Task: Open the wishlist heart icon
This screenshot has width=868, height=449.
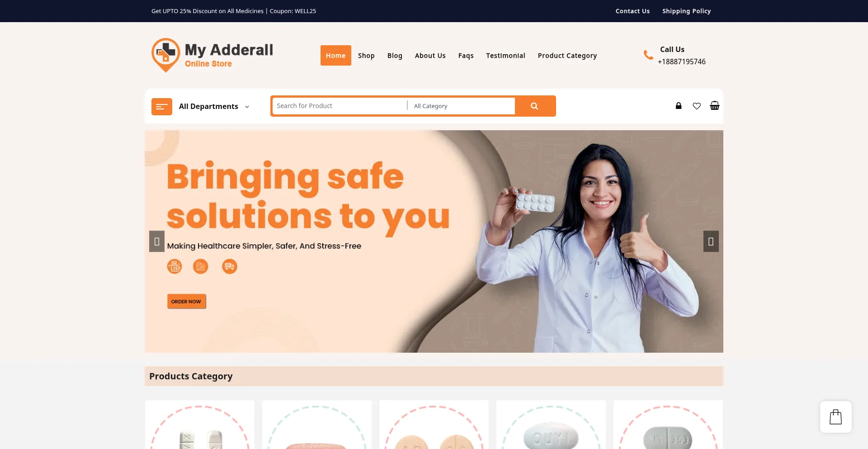Action: (697, 106)
